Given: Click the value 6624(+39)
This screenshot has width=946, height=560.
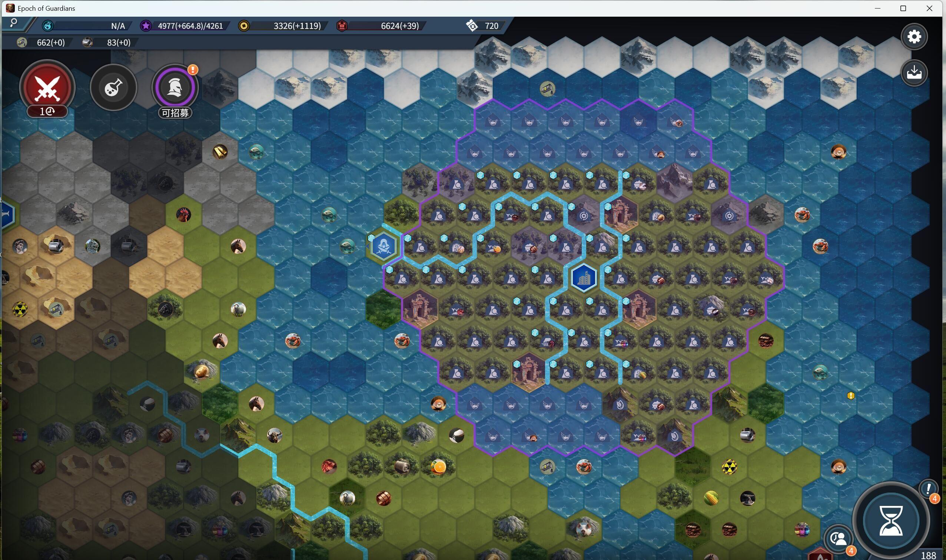Looking at the screenshot, I should coord(400,26).
